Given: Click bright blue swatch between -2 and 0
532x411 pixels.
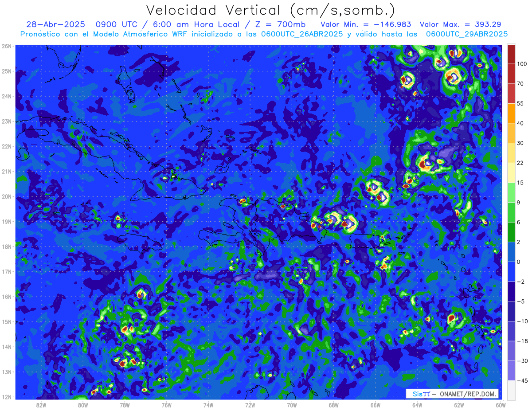Looking at the screenshot, I should (511, 271).
